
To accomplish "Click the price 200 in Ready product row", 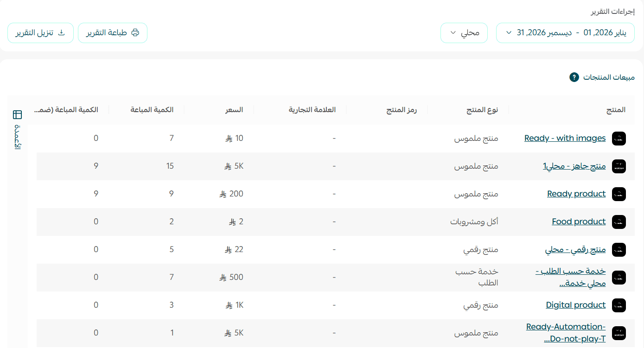I will pyautogui.click(x=231, y=194).
